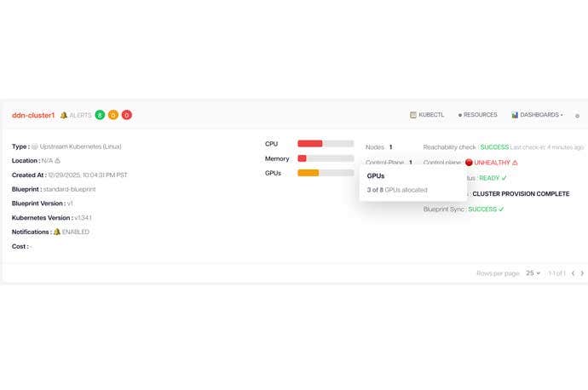Click the Control plane unhealthy warning triangle
The width and height of the screenshot is (588, 390).
515,162
